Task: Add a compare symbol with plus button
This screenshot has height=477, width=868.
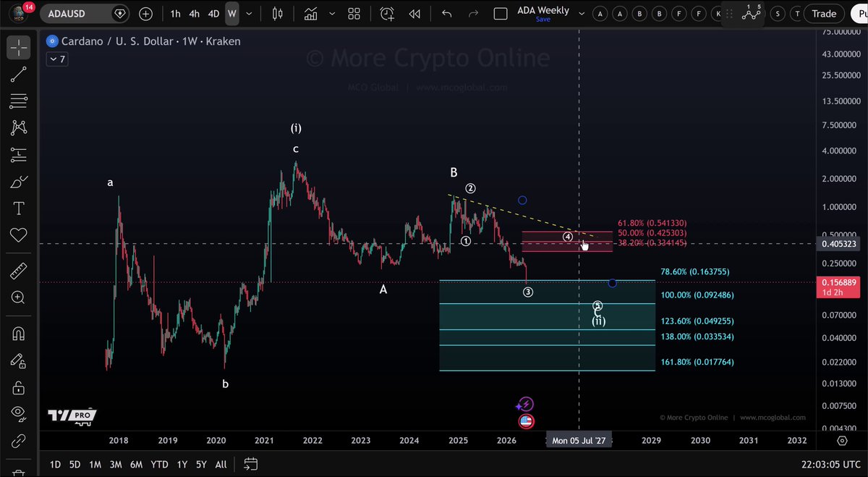Action: click(x=145, y=13)
